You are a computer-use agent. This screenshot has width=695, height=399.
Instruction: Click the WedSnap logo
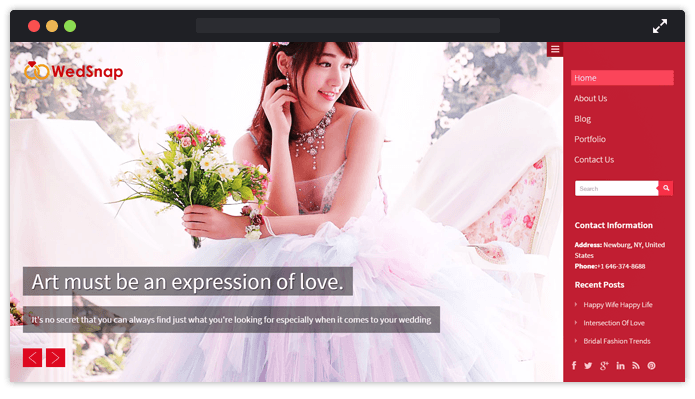coord(74,71)
